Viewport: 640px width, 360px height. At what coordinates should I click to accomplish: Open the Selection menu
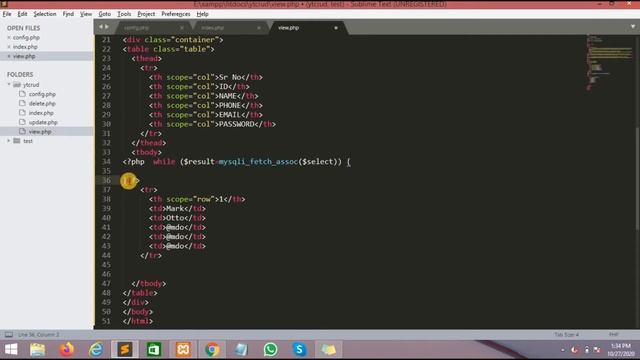[x=45, y=14]
